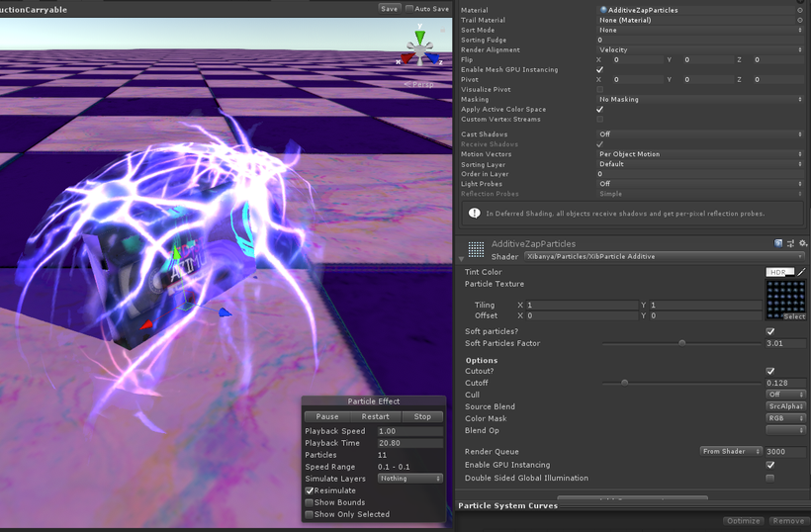Click the blue Z axis gizmo cone

point(433,59)
